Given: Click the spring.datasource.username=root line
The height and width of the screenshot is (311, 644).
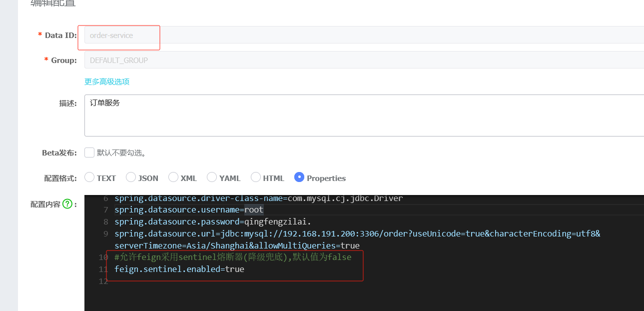Looking at the screenshot, I should (x=189, y=209).
